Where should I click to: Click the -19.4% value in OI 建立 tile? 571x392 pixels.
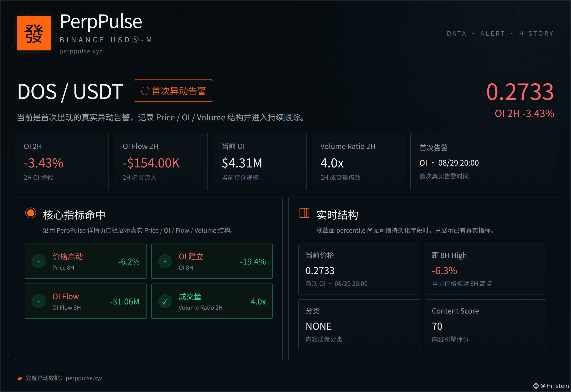(x=253, y=261)
